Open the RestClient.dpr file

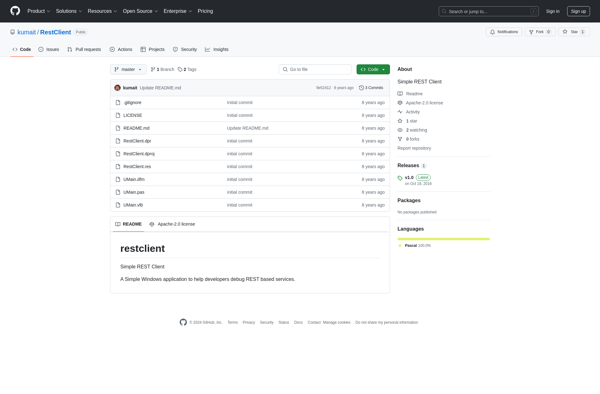[x=137, y=141]
